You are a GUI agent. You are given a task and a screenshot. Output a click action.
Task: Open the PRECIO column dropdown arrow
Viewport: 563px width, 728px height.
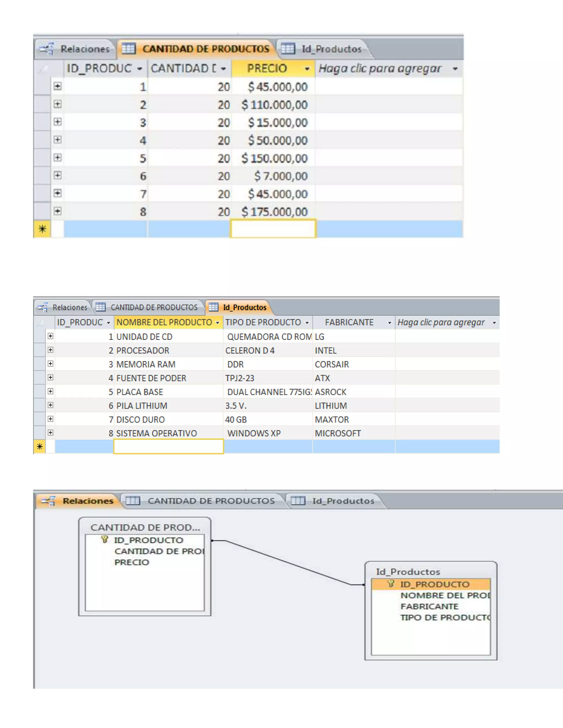coord(307,69)
